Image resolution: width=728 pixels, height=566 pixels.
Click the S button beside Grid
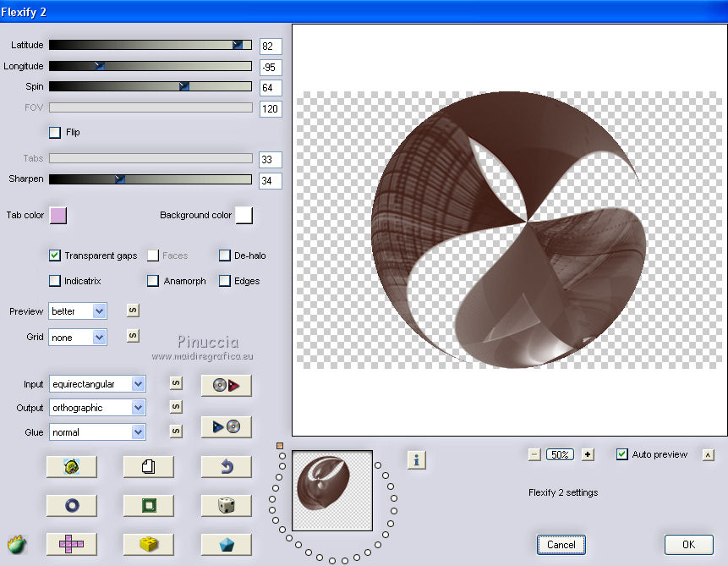[133, 336]
